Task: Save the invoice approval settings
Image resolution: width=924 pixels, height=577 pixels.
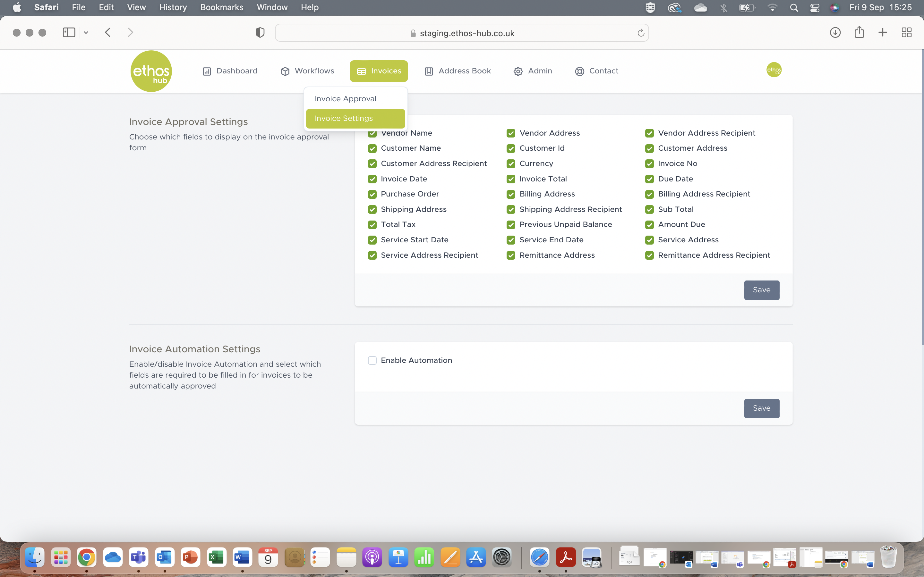Action: 761,290
